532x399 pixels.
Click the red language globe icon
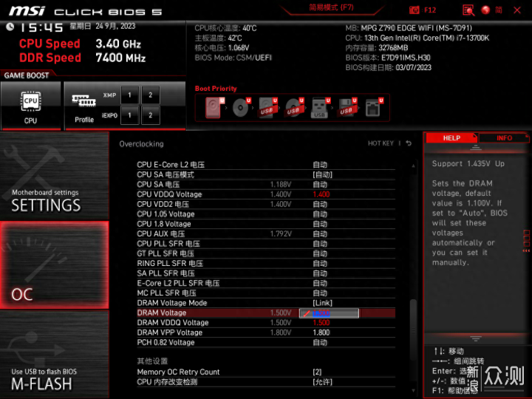pos(485,10)
